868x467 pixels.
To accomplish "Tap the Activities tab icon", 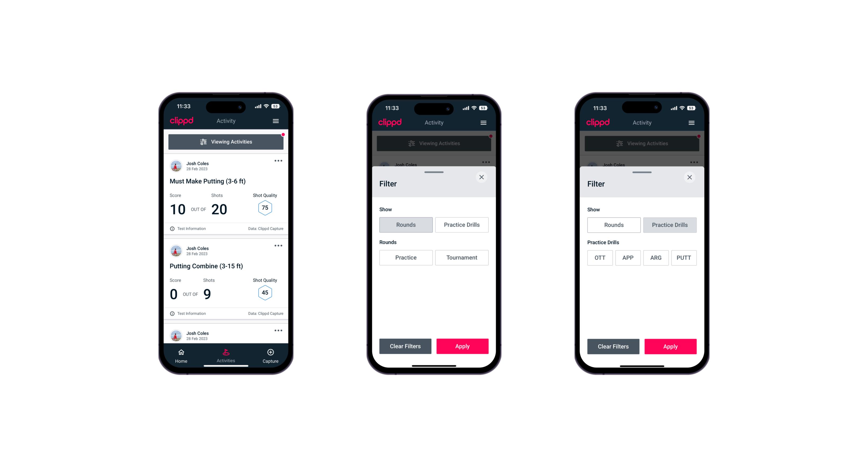I will click(x=226, y=353).
